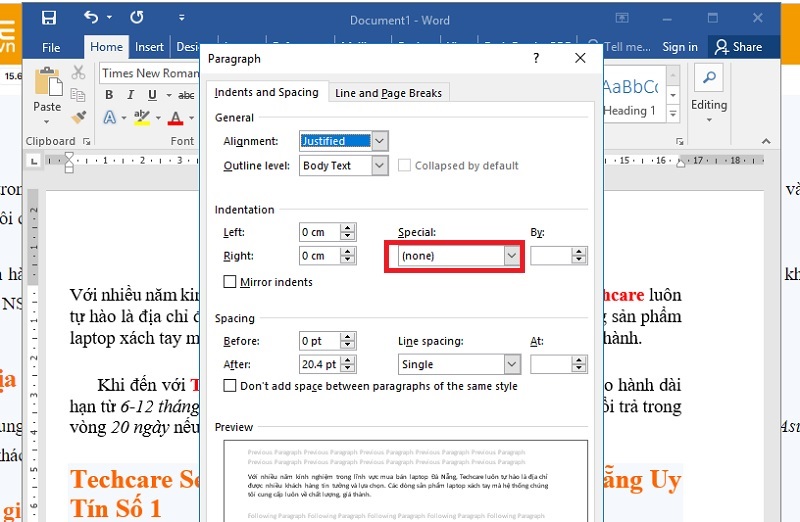The image size is (800, 522).
Task: Click the line spacing At field
Action: click(550, 364)
